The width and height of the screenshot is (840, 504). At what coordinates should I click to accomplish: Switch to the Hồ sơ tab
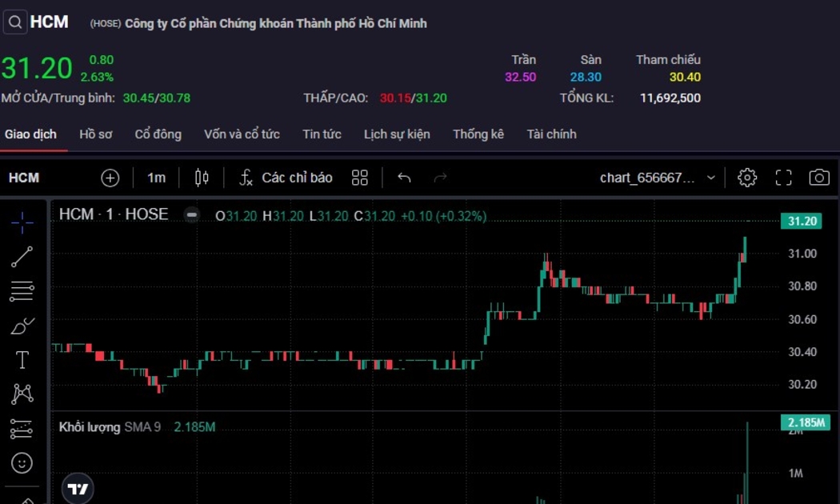95,134
